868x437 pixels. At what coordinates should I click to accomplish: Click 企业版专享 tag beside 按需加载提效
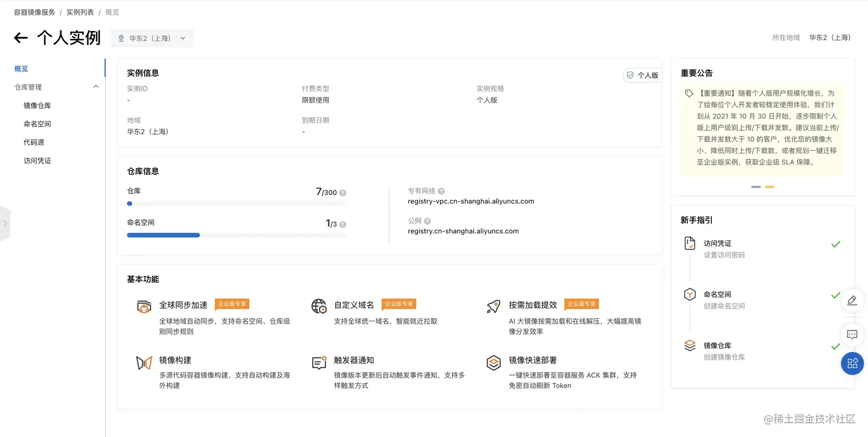point(582,304)
